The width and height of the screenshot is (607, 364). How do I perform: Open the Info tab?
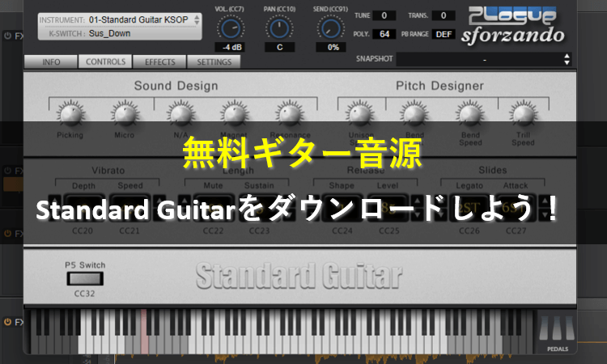51,61
